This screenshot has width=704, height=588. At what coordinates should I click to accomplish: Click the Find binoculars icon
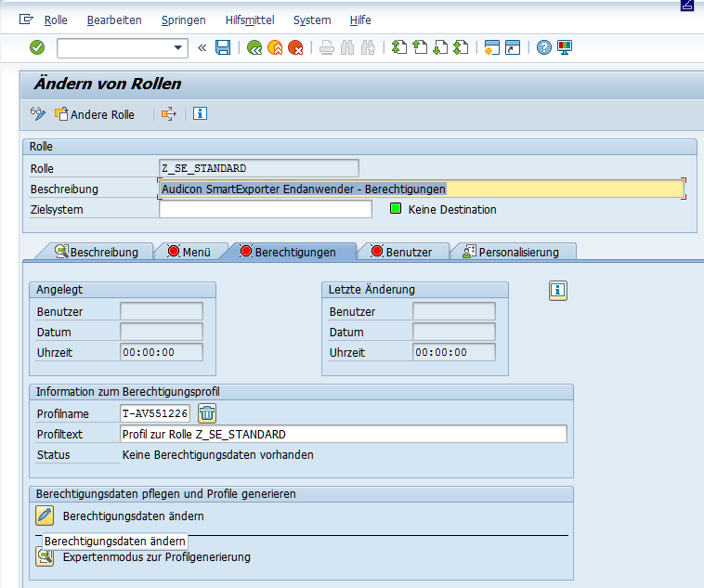click(x=347, y=47)
